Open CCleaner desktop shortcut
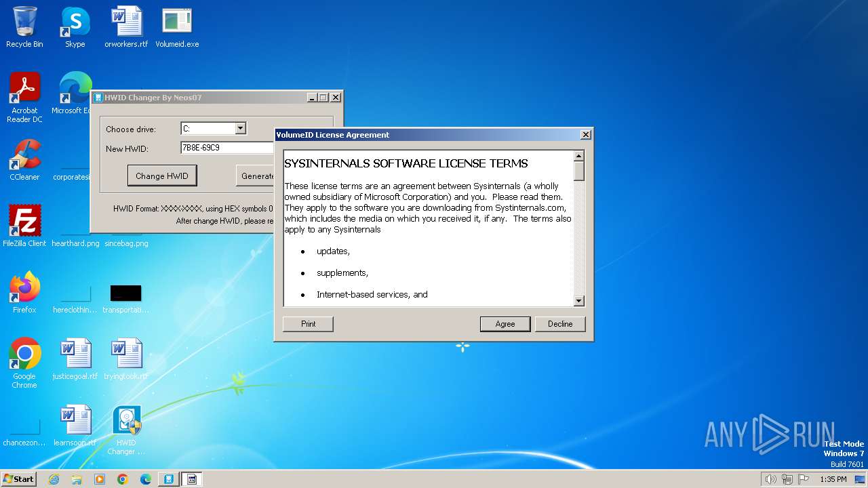 click(x=24, y=160)
